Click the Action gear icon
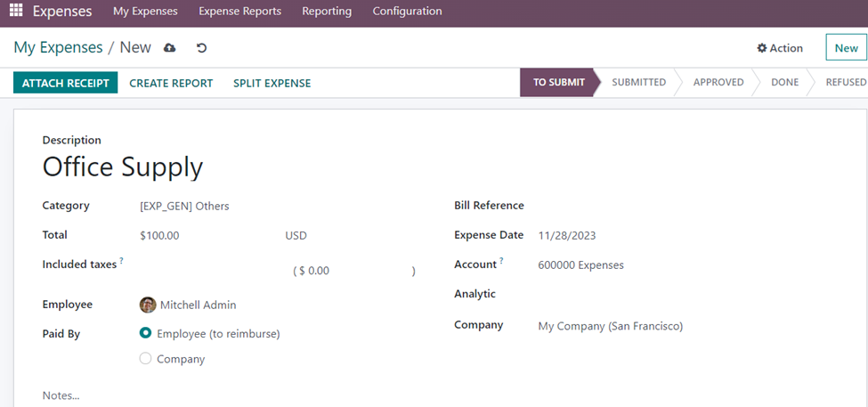 (762, 48)
